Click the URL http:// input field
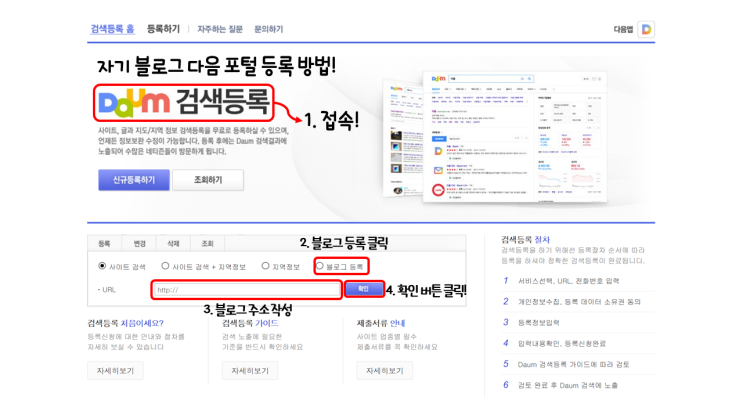 click(246, 290)
